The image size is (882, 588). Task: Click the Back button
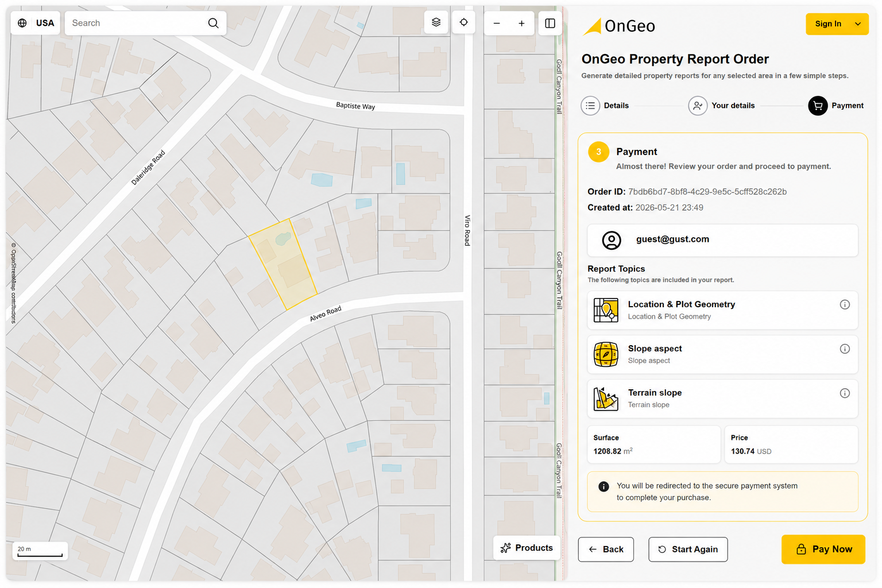606,550
